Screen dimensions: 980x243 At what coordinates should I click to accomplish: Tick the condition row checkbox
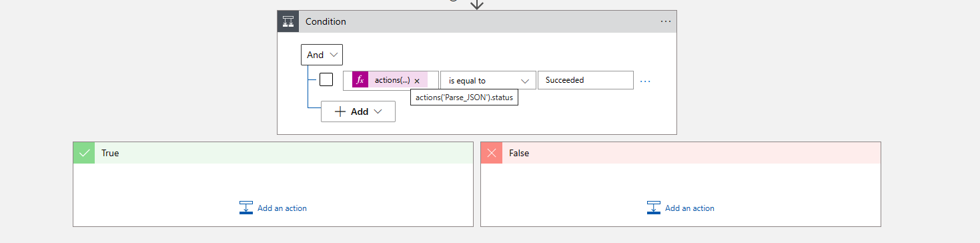tap(326, 79)
